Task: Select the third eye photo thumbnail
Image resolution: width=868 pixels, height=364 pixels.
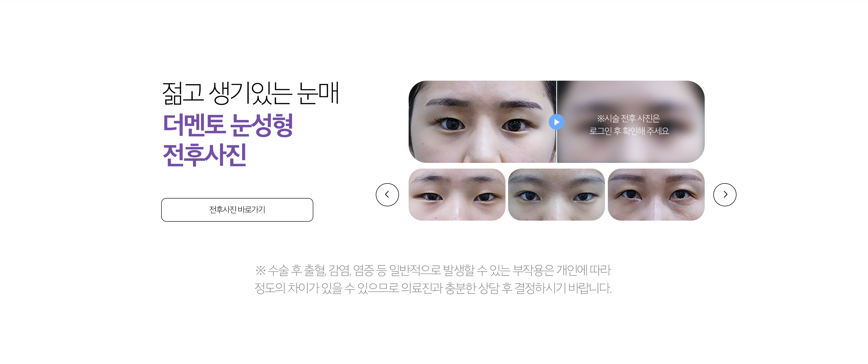Action: [x=656, y=195]
